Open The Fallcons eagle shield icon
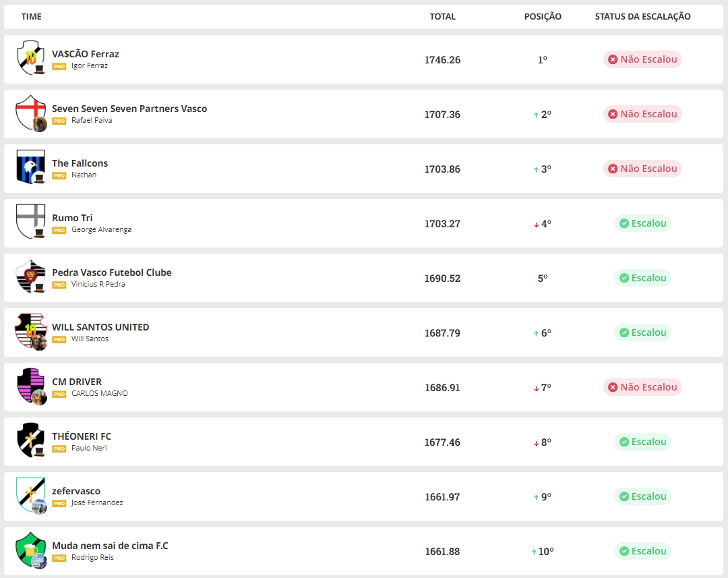This screenshot has width=728, height=578. 30,167
